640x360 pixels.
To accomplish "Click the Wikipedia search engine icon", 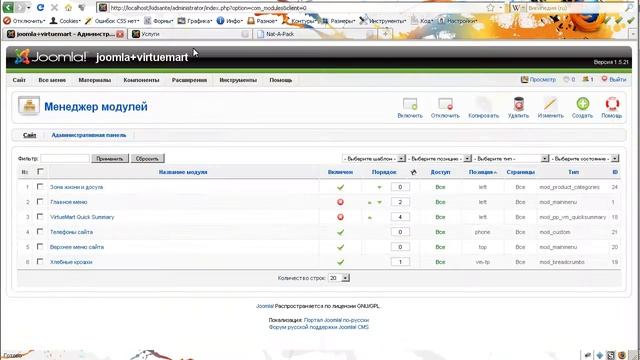I will (x=516, y=8).
